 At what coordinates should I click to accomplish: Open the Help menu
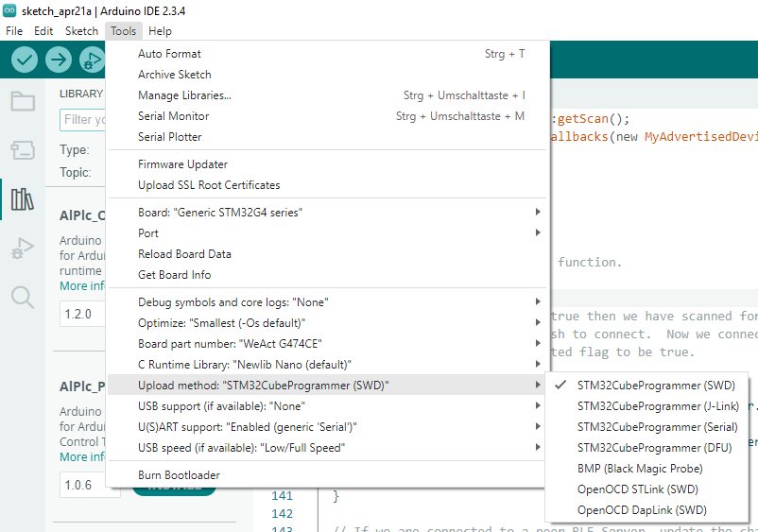[x=160, y=31]
